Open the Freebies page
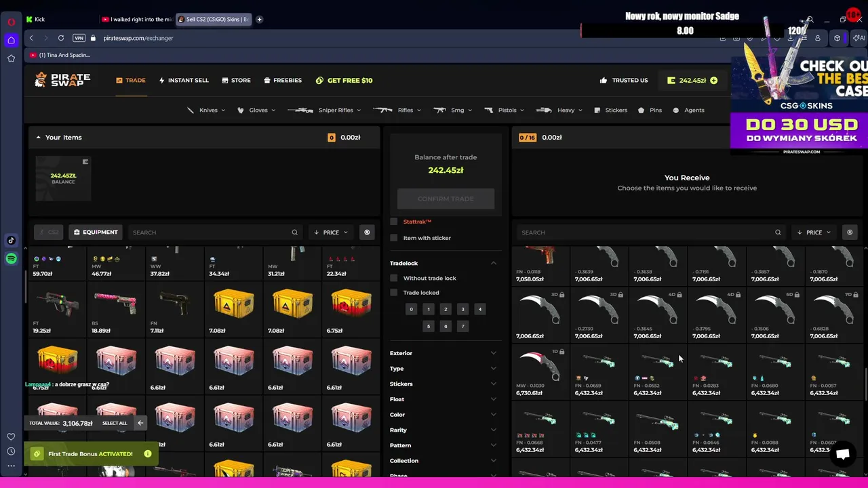 click(x=283, y=81)
